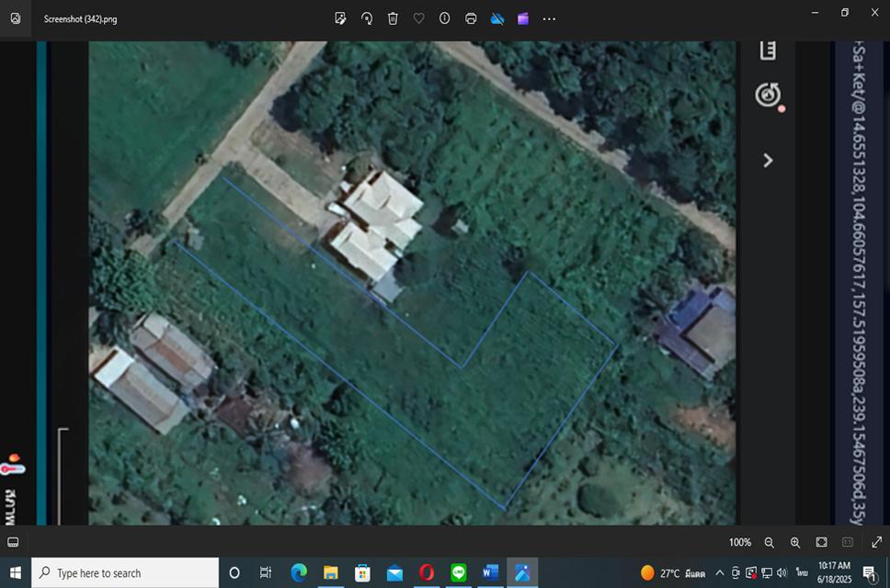Image resolution: width=890 pixels, height=588 pixels.
Task: Toggle favorite with the heart icon
Action: pyautogui.click(x=418, y=18)
